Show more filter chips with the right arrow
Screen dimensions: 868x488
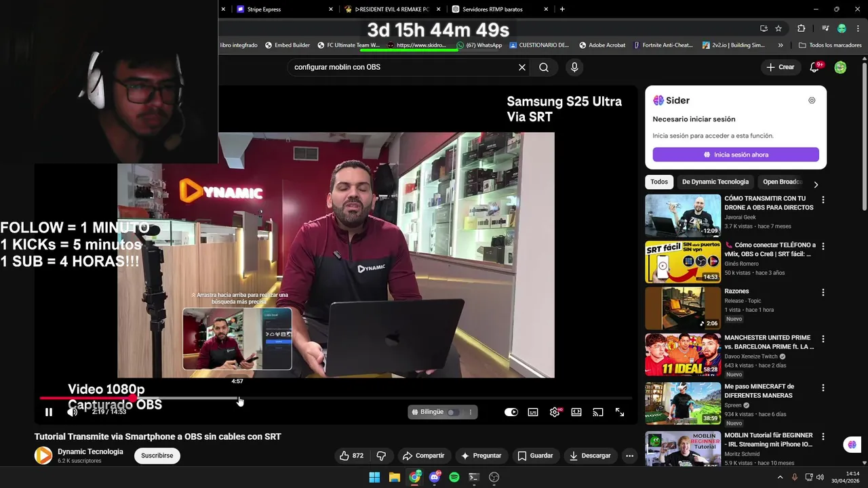coord(816,184)
